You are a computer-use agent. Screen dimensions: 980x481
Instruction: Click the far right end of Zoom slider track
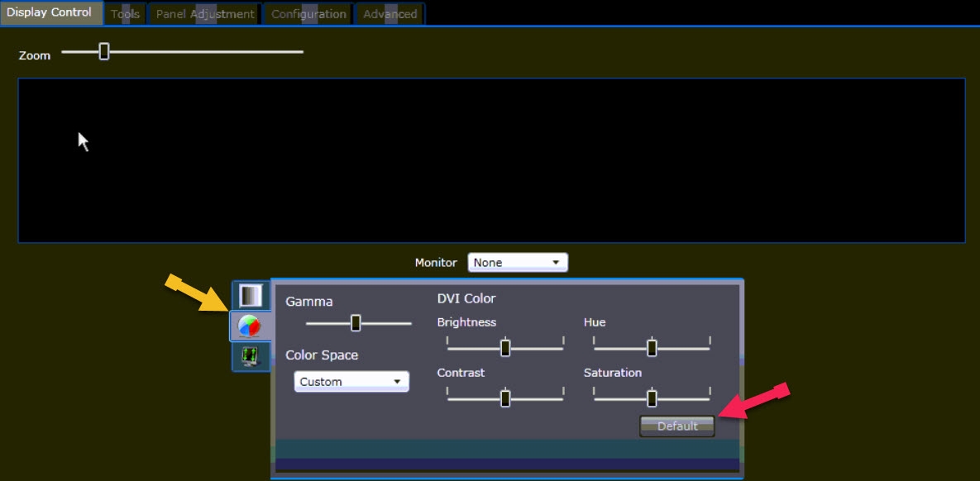click(301, 52)
